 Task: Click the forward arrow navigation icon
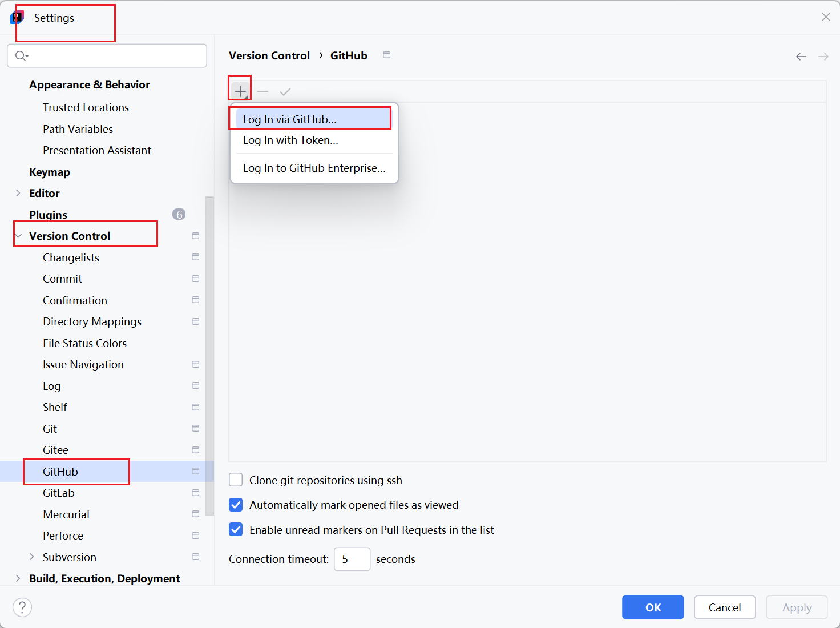(x=823, y=56)
